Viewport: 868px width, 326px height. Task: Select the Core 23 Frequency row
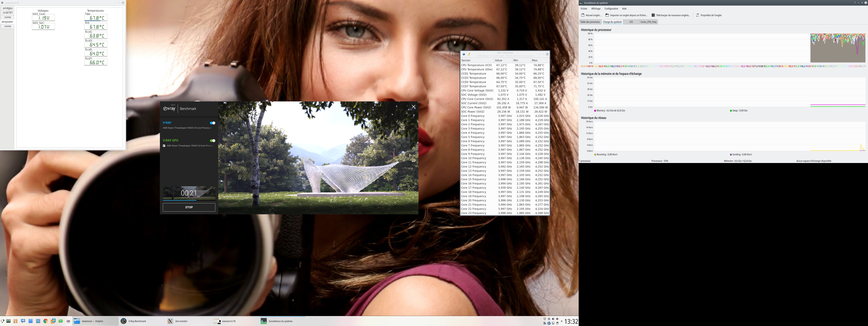[x=505, y=213]
